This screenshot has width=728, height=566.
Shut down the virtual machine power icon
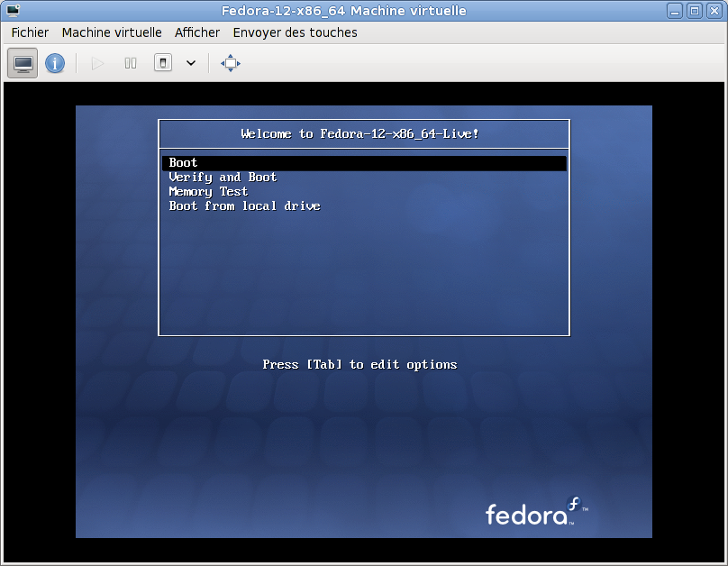tap(163, 63)
